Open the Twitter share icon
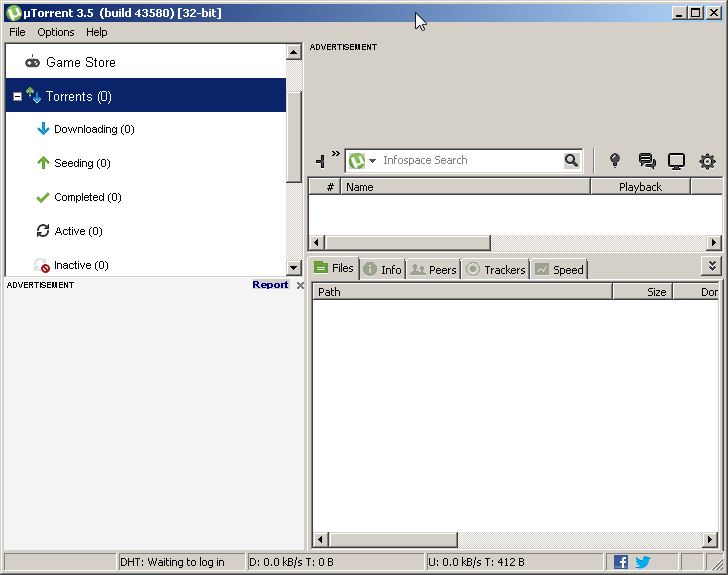 pyautogui.click(x=643, y=562)
